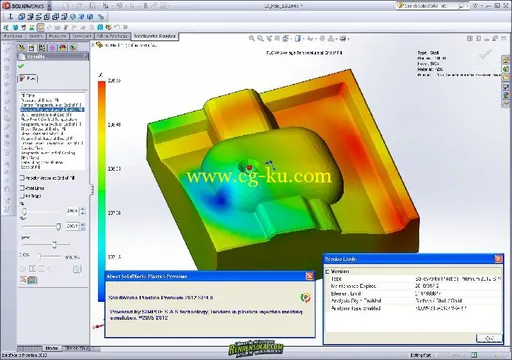Collapse the Version node in Version Limits dialog

[x=327, y=271]
